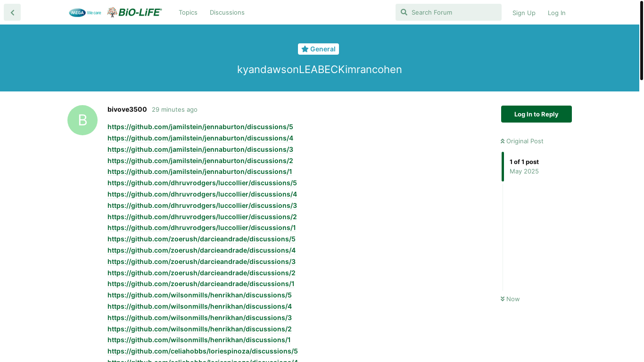Viewport: 644px width, 362px height.
Task: Open zoerush/darcieandrade discussions/2 link
Action: pos(201,273)
